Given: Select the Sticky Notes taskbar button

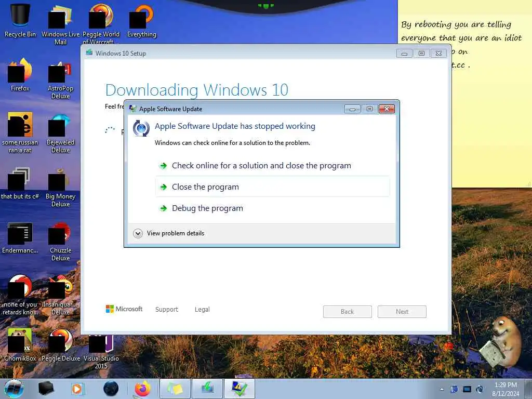Looking at the screenshot, I should click(x=175, y=389).
